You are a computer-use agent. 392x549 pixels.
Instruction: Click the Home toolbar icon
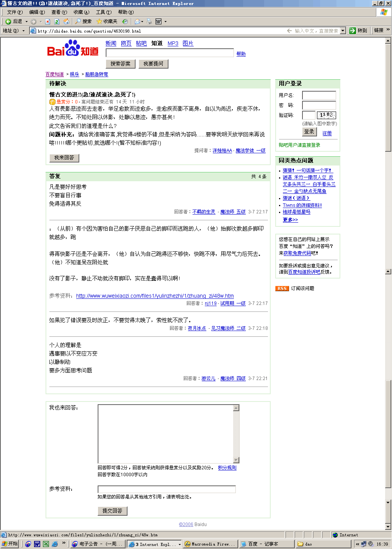[x=66, y=21]
